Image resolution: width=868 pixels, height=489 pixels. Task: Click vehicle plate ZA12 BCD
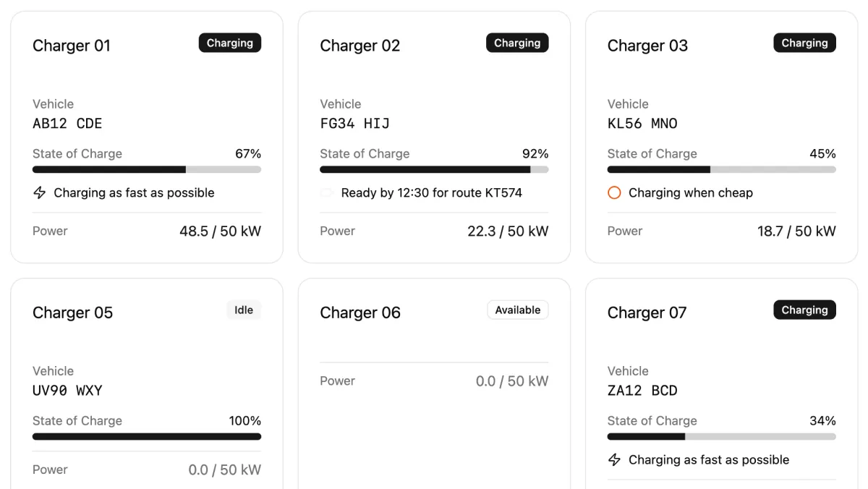642,391
